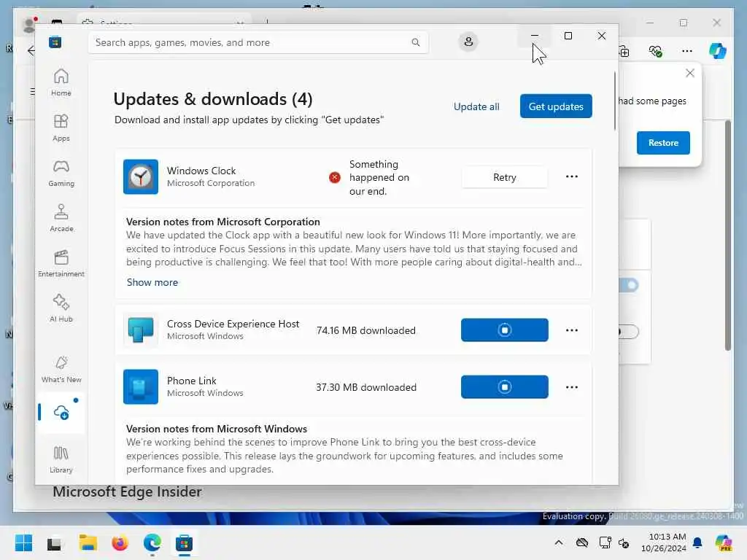Screen dimensions: 747x560
Task: Click the 'Phone Link' app name
Action: click(x=192, y=381)
